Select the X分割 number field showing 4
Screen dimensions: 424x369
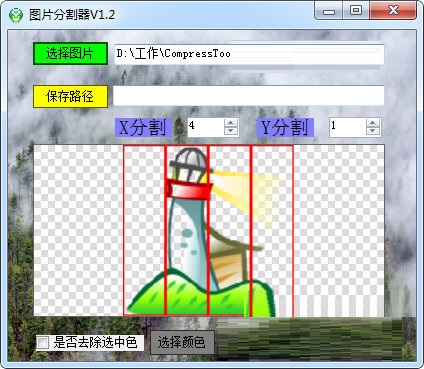pos(206,127)
